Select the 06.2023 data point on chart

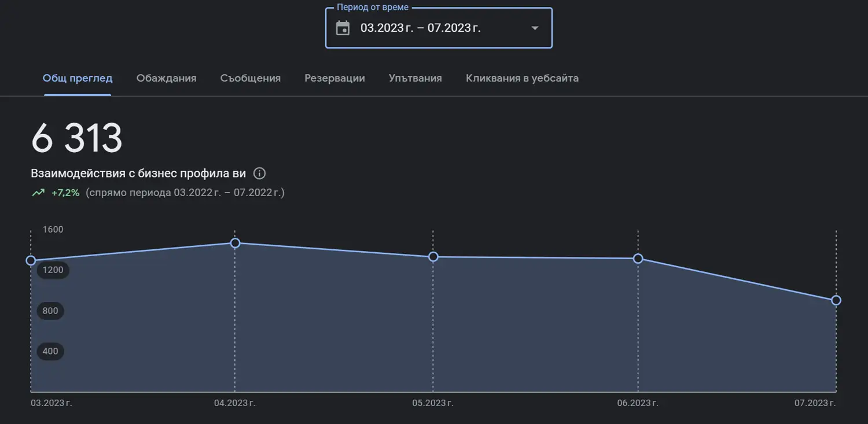click(638, 259)
